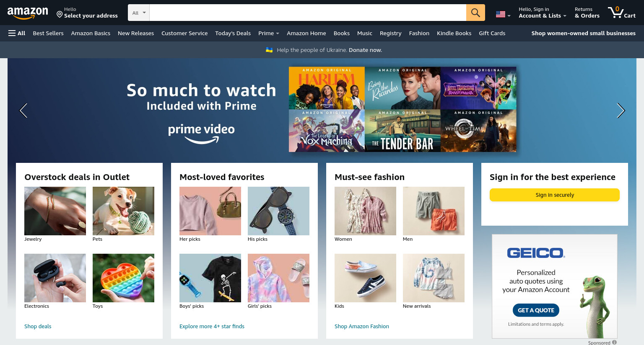Viewport: 644px width, 345px height.
Task: Show previous banner with left arrow
Action: (23, 111)
